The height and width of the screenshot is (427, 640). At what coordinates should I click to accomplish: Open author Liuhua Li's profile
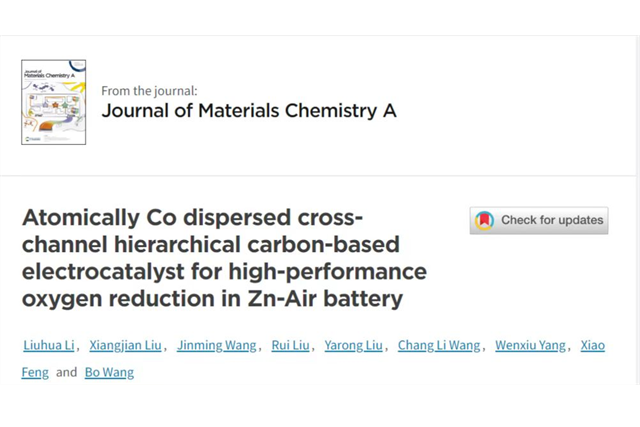(47, 346)
